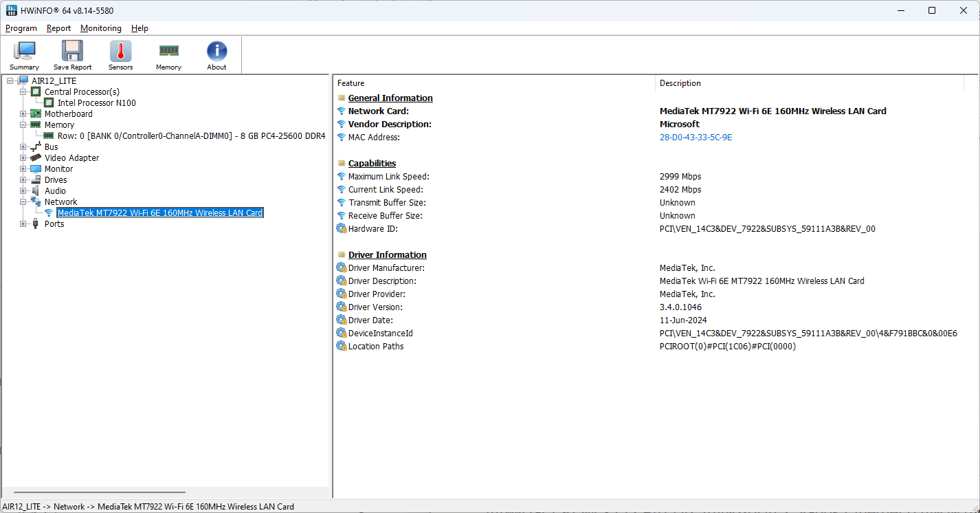The image size is (980, 513).
Task: Click the Video Adapter card icon
Action: coord(36,158)
